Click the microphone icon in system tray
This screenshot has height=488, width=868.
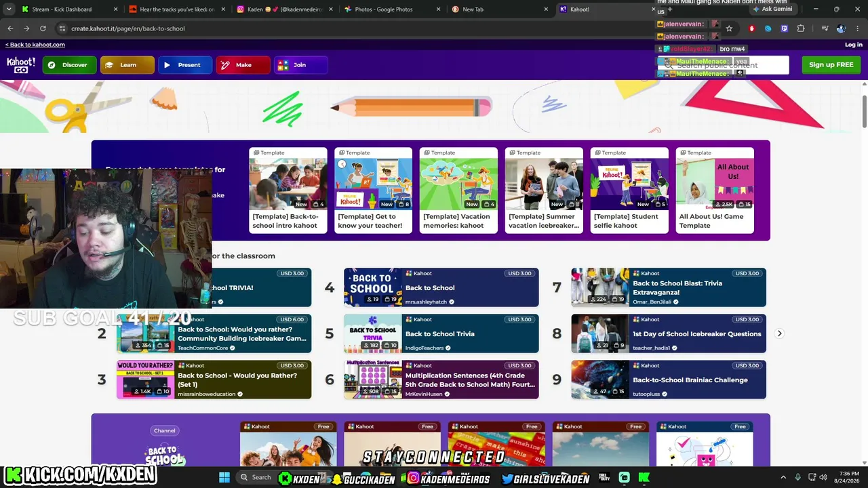[x=798, y=477]
